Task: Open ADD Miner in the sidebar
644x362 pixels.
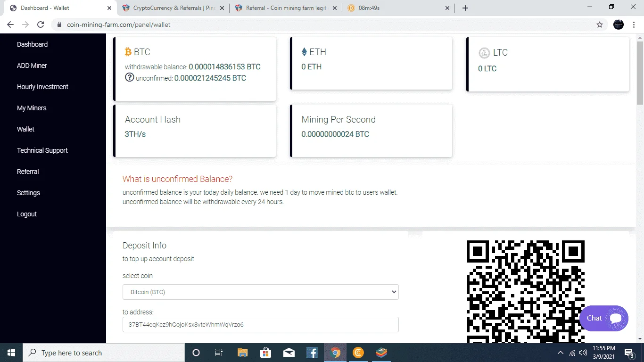Action: click(x=32, y=66)
